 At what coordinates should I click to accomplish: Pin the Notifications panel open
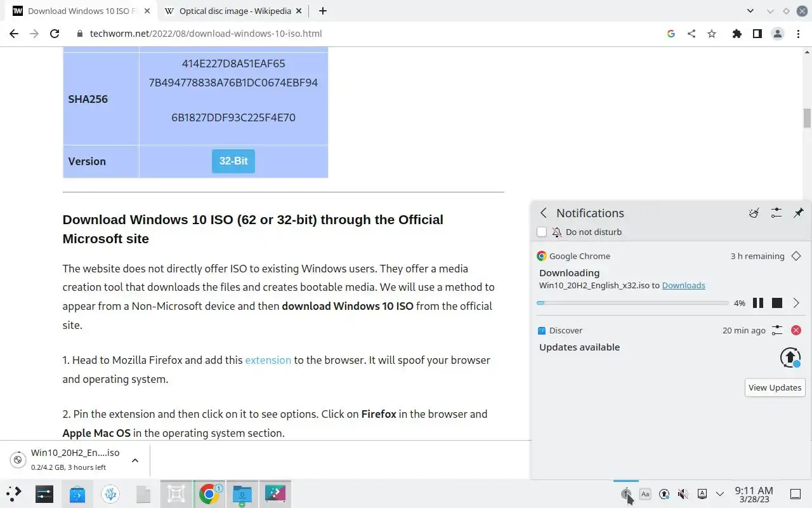798,213
